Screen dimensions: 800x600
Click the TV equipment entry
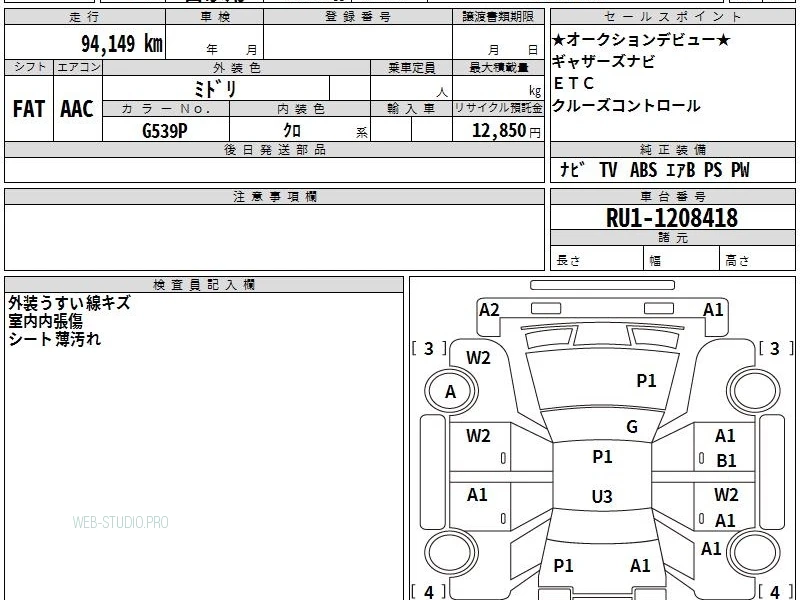[x=608, y=169]
